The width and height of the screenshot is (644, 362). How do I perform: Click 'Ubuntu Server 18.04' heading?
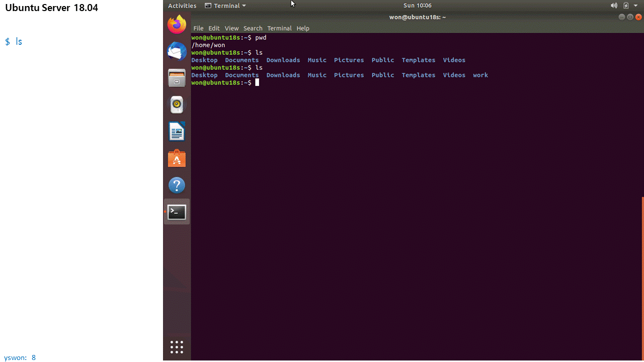[51, 8]
